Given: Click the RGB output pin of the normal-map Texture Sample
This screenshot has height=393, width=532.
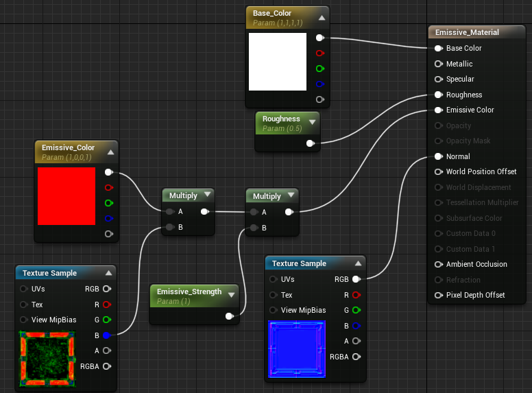Looking at the screenshot, I should coord(356,279).
